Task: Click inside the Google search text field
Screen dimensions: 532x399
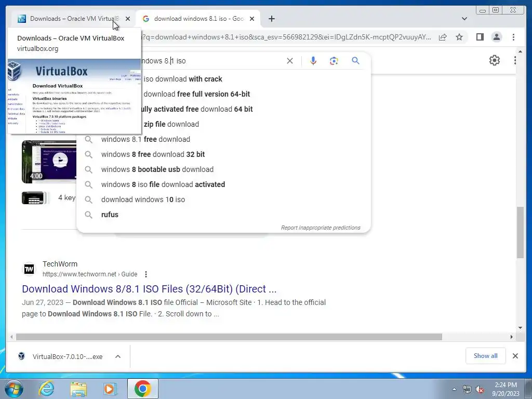Action: pos(212,61)
